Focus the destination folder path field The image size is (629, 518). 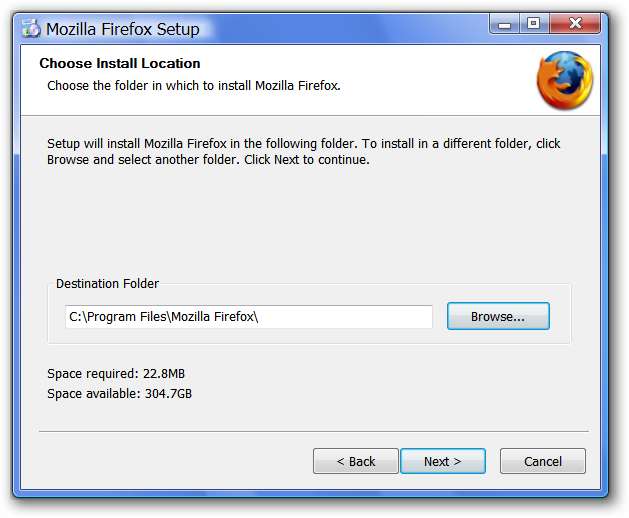(248, 317)
